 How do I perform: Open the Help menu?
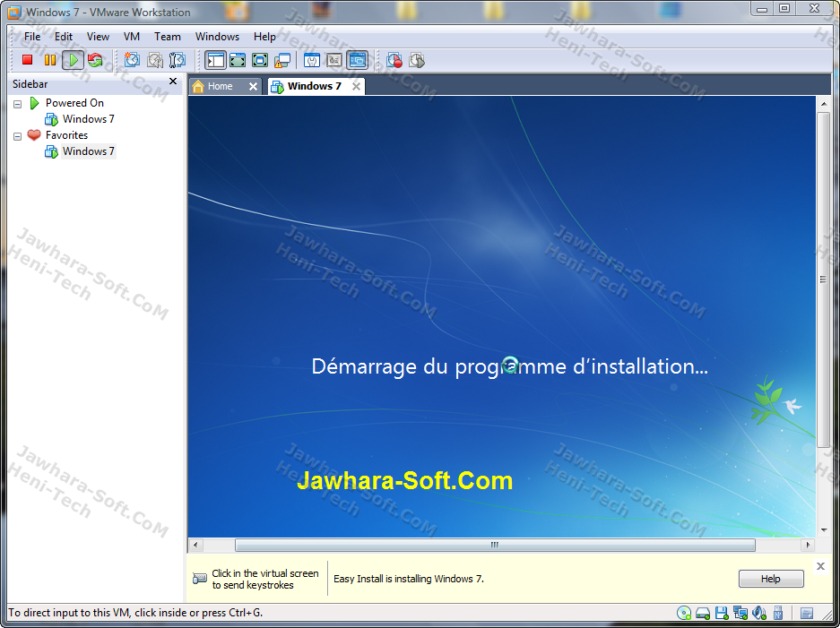[x=264, y=37]
